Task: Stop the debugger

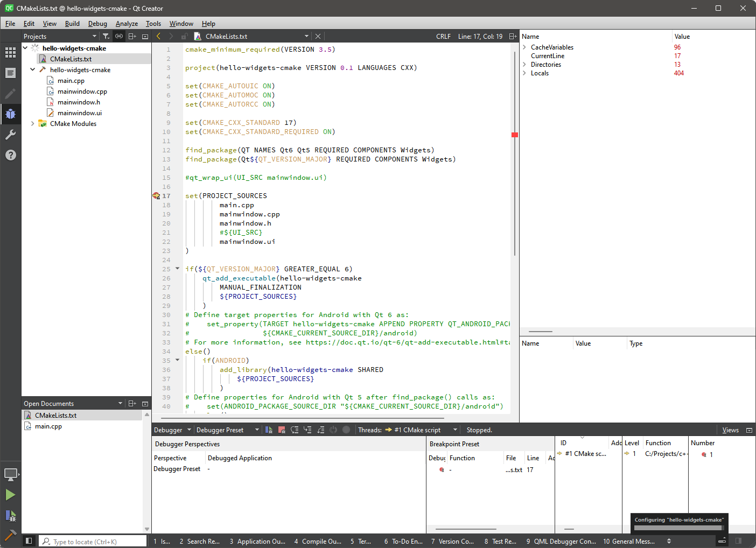Action: click(x=282, y=430)
